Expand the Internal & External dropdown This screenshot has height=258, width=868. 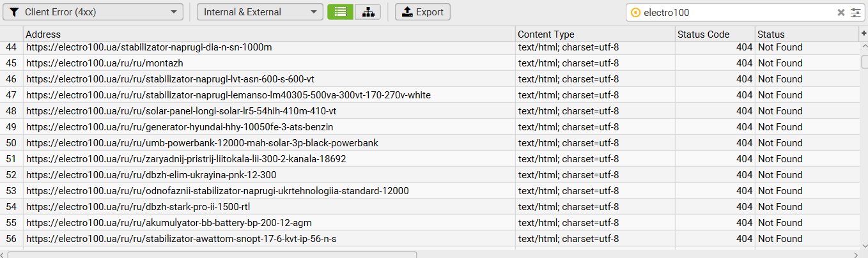point(260,12)
